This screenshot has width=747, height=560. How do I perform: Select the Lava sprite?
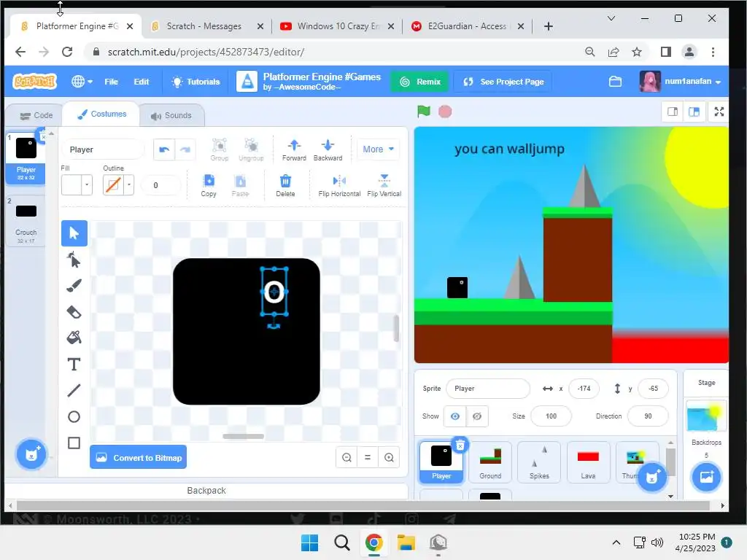pyautogui.click(x=588, y=462)
